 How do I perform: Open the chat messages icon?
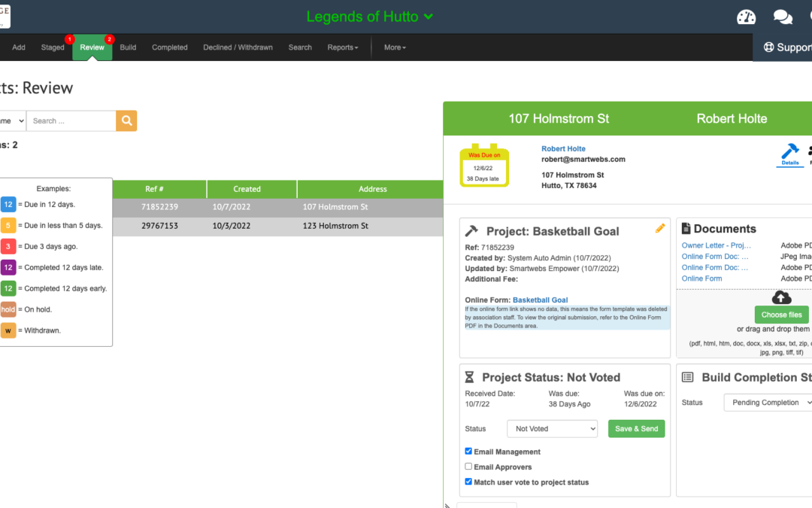pyautogui.click(x=783, y=17)
